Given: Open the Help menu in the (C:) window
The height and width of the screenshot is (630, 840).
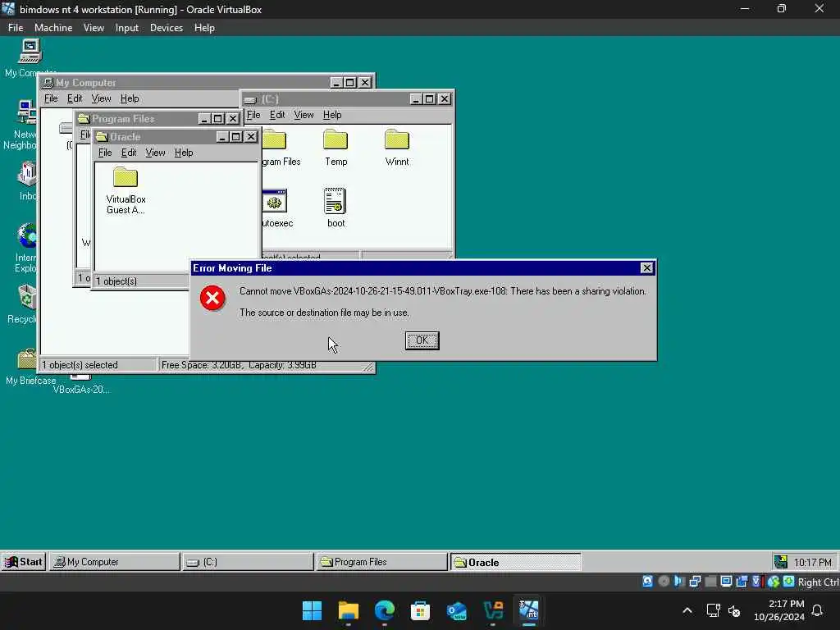Looking at the screenshot, I should [332, 115].
